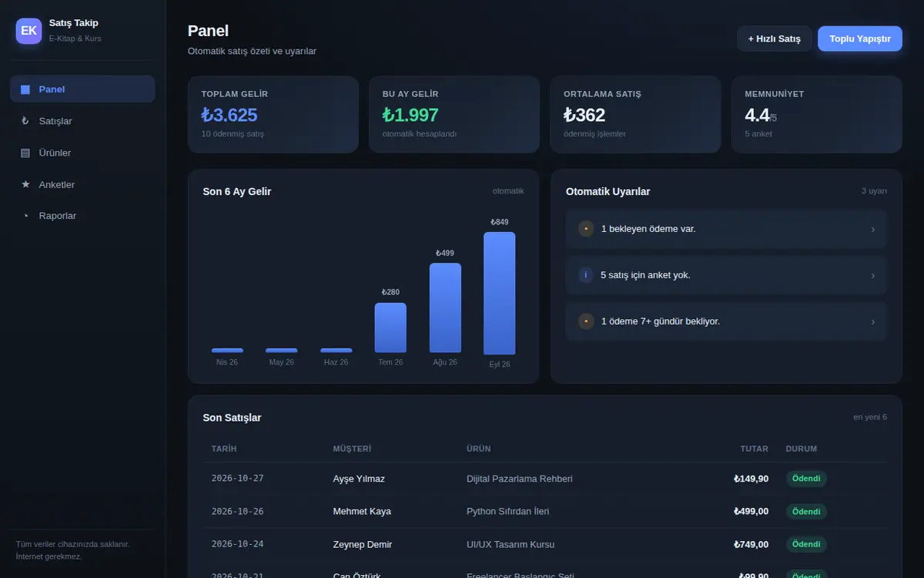
Task: Click the '3 uyarı' count label
Action: 874,191
